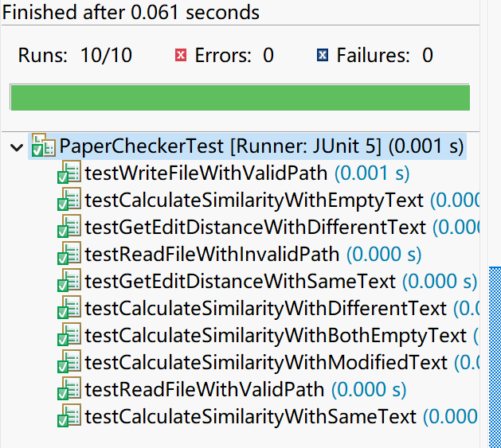The height and width of the screenshot is (448, 501).
Task: Click testCalculateSimilarityWithSameText test icon
Action: [69, 416]
